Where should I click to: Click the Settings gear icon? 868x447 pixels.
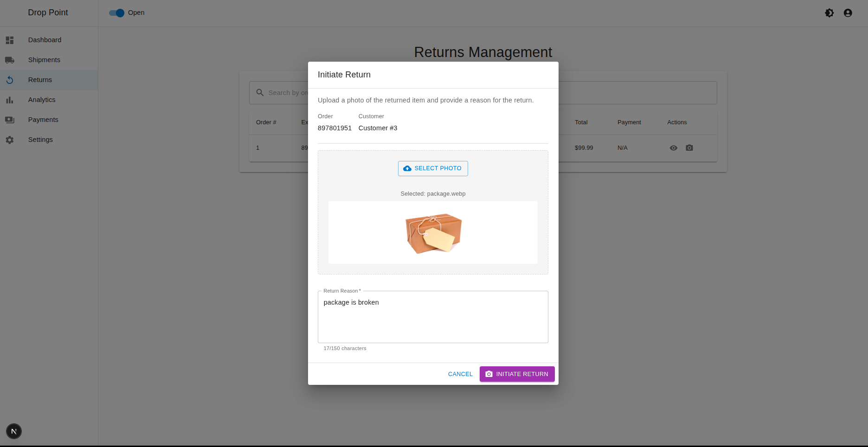point(10,140)
